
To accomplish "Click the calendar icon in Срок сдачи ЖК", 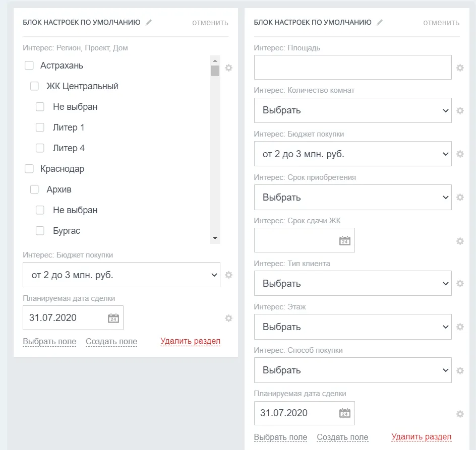I will (x=345, y=240).
